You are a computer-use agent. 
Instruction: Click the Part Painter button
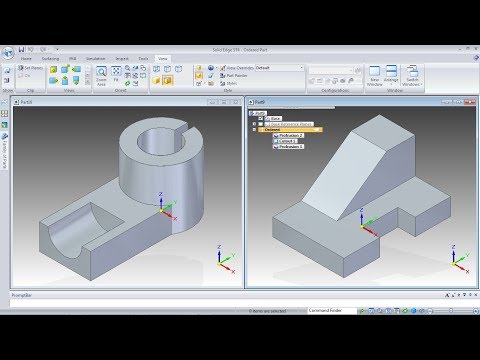[233, 76]
